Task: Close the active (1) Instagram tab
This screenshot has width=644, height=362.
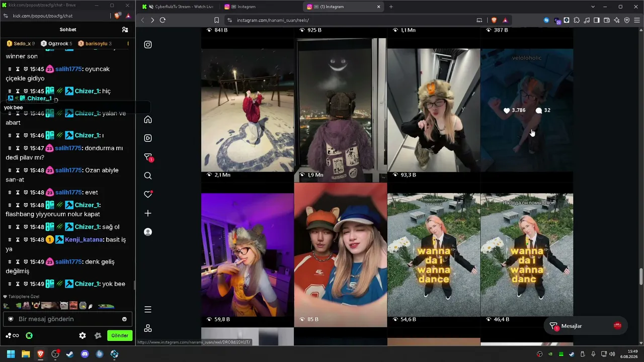Action: pyautogui.click(x=379, y=7)
